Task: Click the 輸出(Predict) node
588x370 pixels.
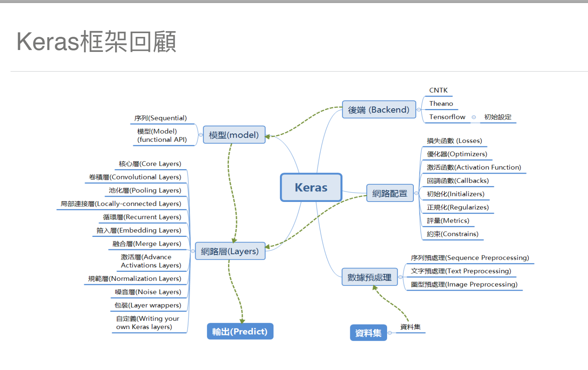Action: 240,331
